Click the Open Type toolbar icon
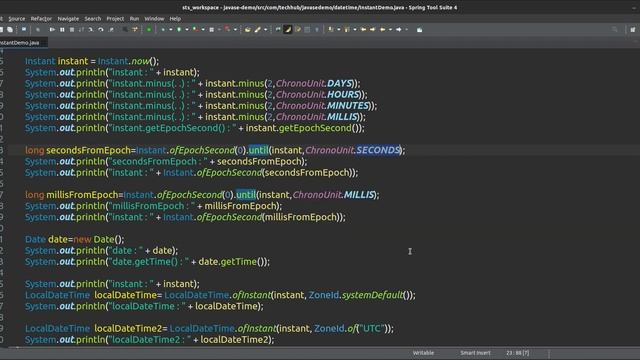The width and height of the screenshot is (640, 360). 247,29
